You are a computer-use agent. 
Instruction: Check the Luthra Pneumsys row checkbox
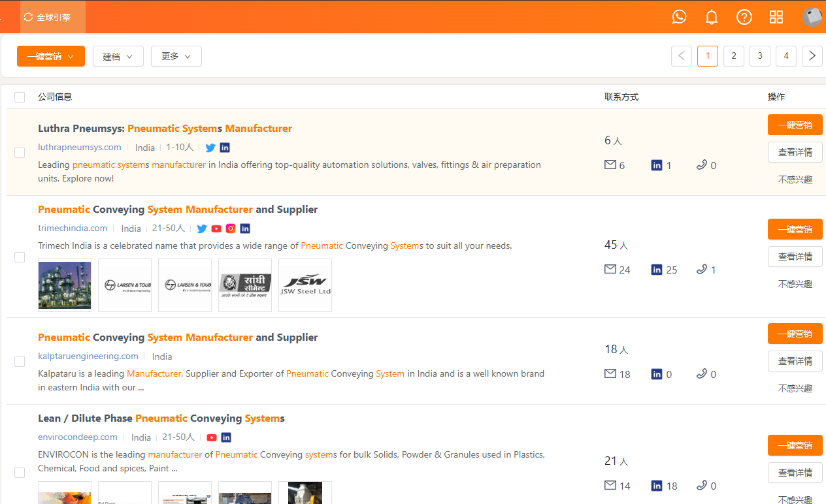pos(20,153)
